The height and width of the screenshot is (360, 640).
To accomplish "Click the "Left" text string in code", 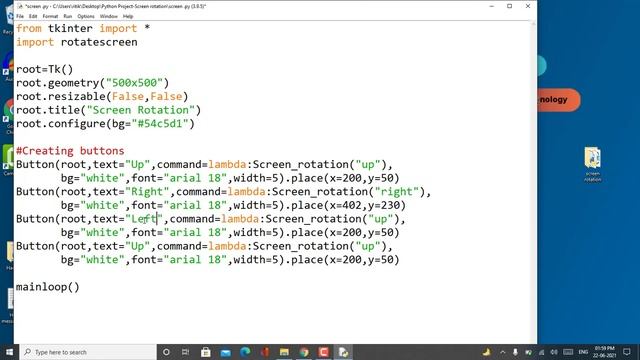I will point(144,219).
